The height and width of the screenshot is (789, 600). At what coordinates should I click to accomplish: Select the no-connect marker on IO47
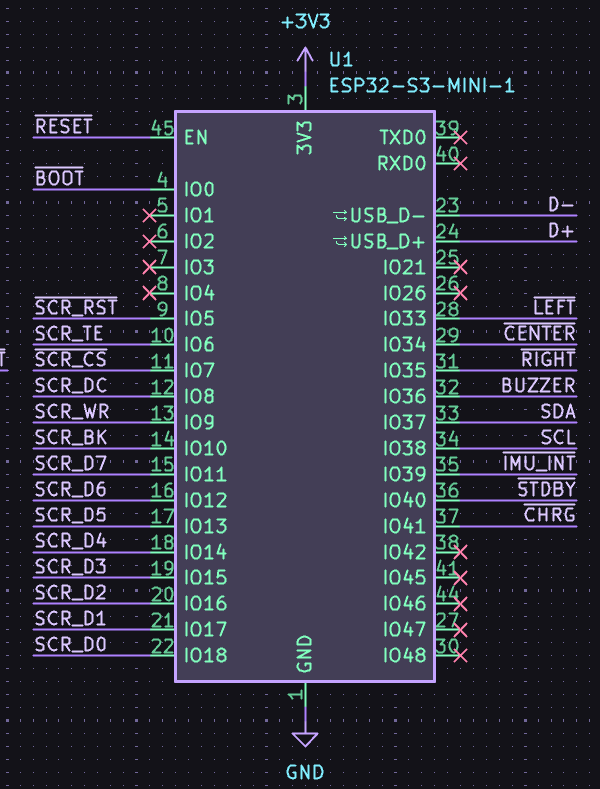pos(461,629)
